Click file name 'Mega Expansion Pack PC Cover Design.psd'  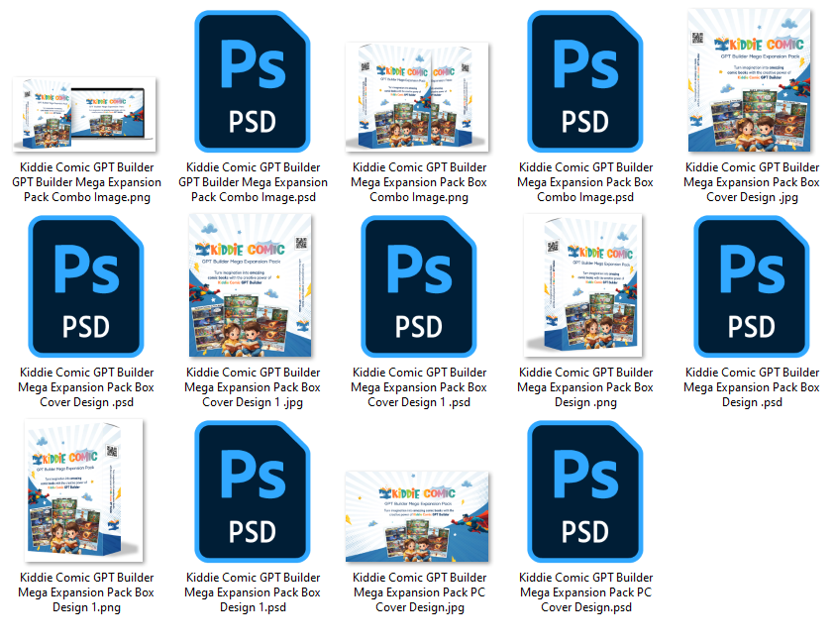click(585, 591)
